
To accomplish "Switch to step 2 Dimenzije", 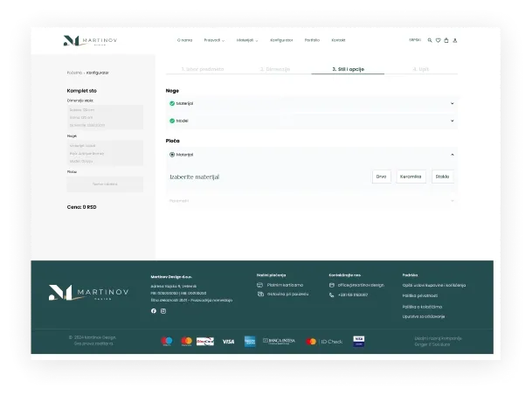I will point(275,69).
